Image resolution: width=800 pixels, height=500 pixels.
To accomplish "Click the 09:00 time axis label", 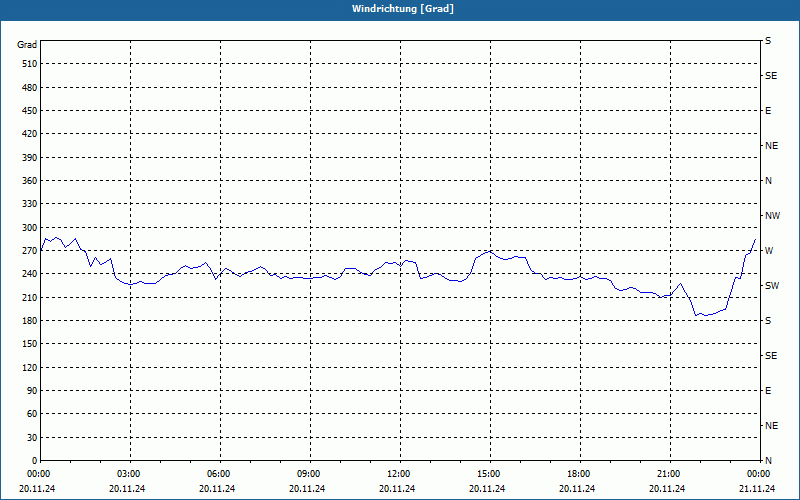I will [309, 474].
